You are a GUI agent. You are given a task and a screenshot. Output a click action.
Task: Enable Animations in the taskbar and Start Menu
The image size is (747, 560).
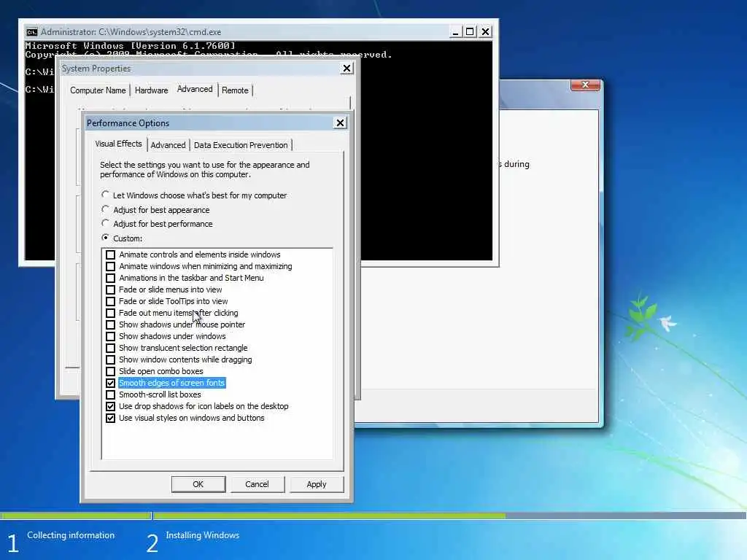(x=111, y=278)
